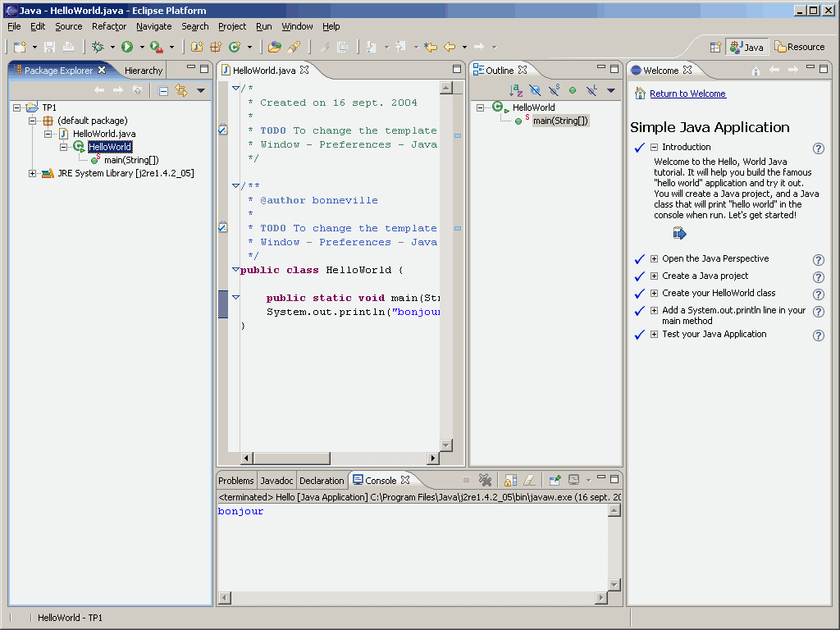Image resolution: width=840 pixels, height=630 pixels.
Task: Pin the Console view
Action: (555, 480)
